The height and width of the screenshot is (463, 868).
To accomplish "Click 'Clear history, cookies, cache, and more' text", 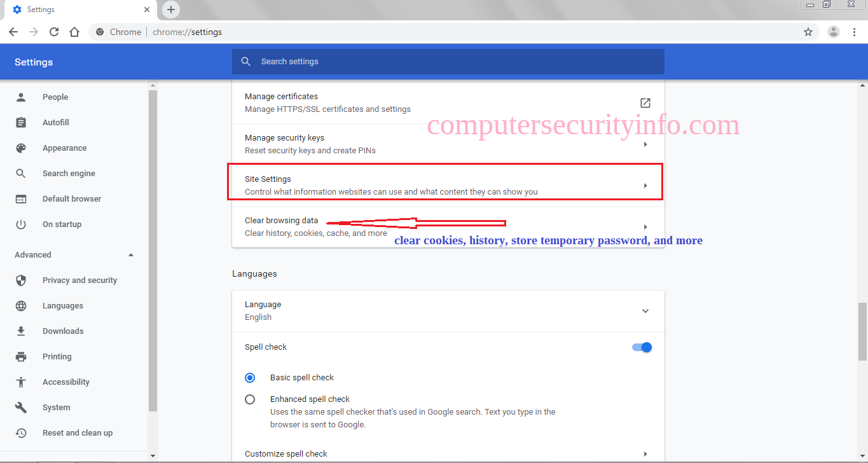I will click(x=316, y=233).
